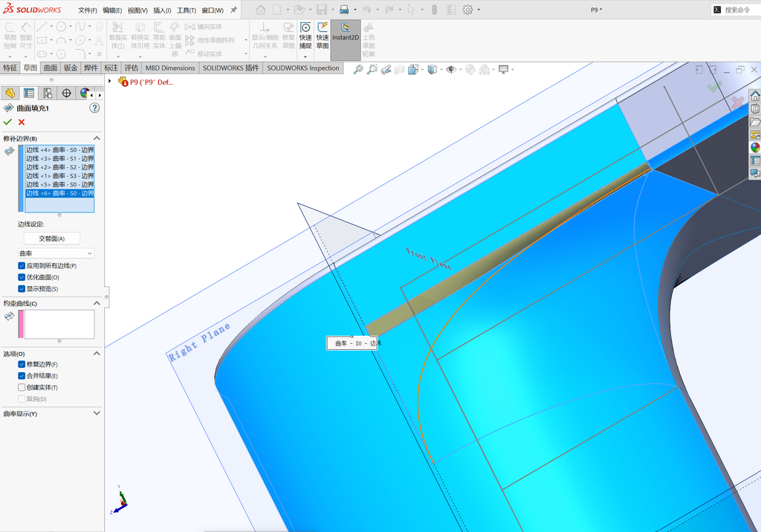Click the 交替面(A) button

tap(52, 239)
